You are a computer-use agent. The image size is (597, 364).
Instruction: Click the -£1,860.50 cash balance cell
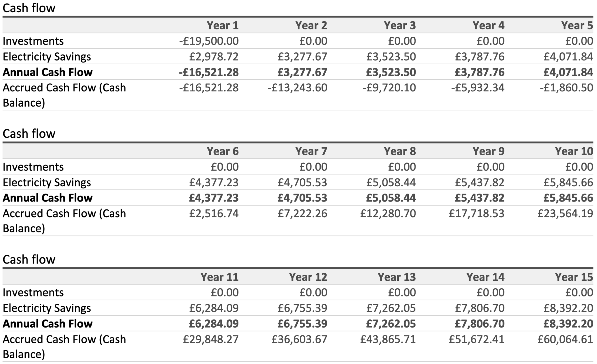[566, 88]
